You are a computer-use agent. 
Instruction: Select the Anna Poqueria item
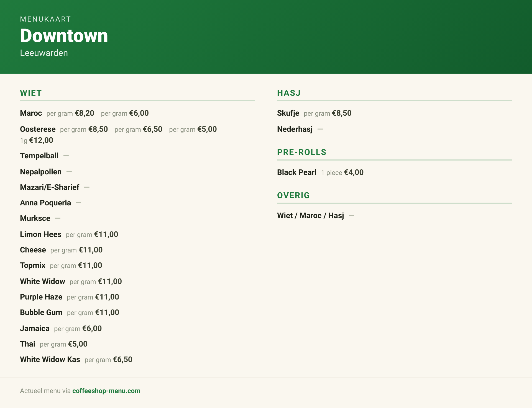(x=45, y=203)
